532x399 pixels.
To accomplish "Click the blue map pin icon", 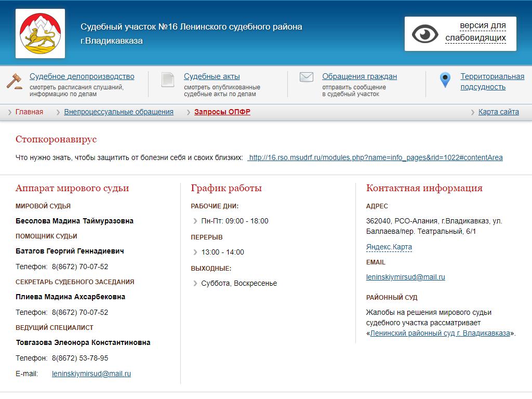I will point(445,80).
